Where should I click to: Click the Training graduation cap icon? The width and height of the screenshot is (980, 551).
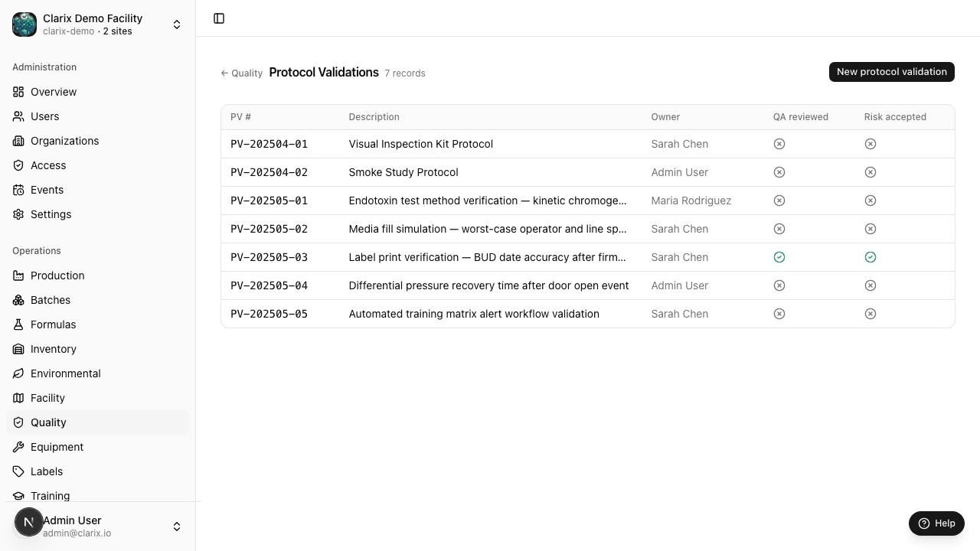click(x=18, y=496)
